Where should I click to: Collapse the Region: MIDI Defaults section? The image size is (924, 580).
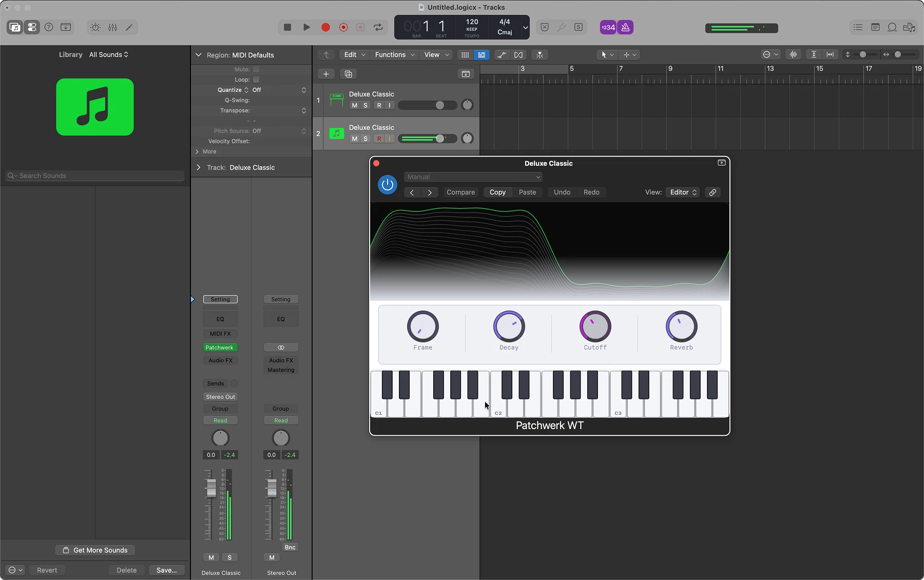coord(199,55)
